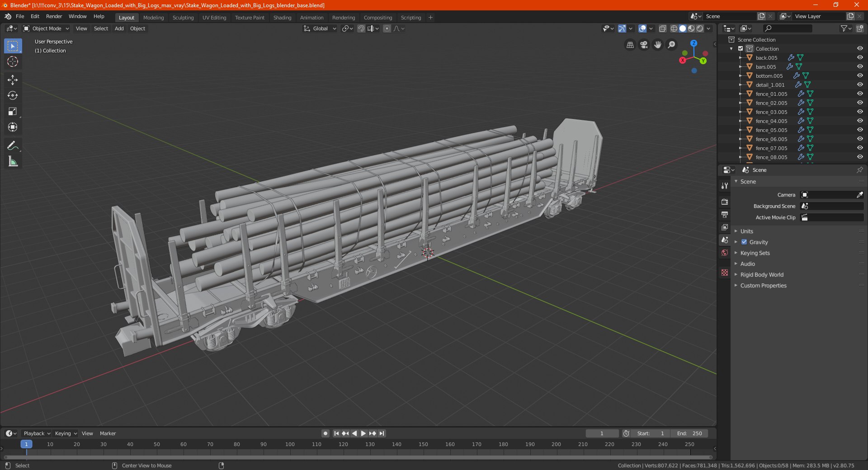Open Texture properties tab
Image resolution: width=868 pixels, height=470 pixels.
coord(725,273)
